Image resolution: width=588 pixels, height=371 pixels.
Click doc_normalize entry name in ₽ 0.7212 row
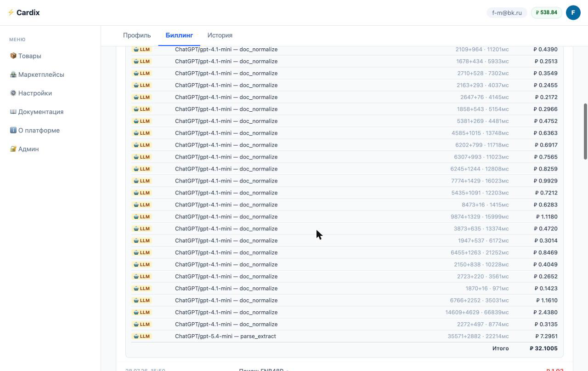pyautogui.click(x=226, y=193)
